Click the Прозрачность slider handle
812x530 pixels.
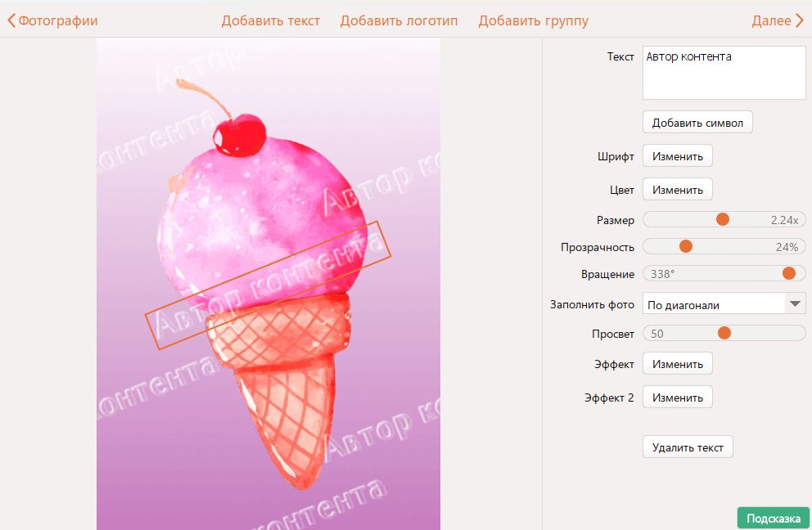[x=686, y=246]
